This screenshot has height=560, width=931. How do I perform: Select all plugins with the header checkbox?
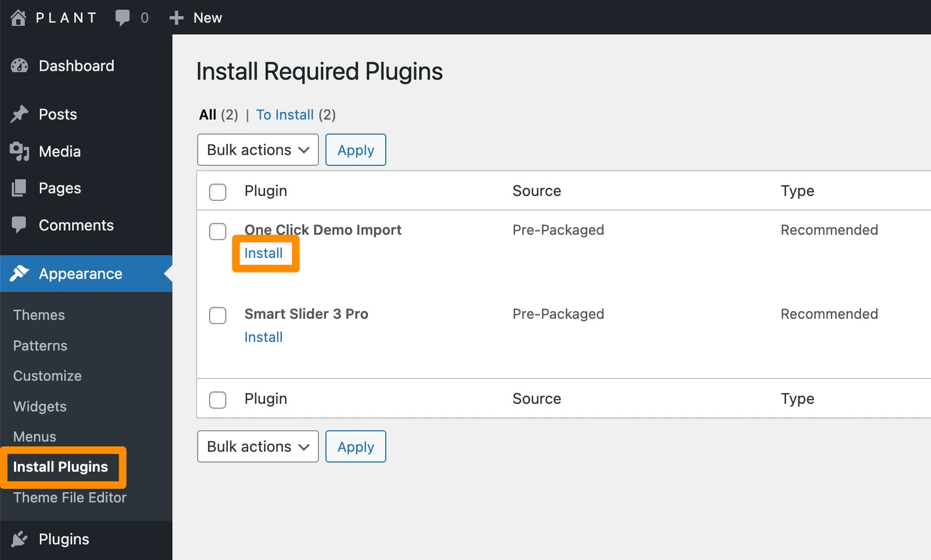(218, 192)
